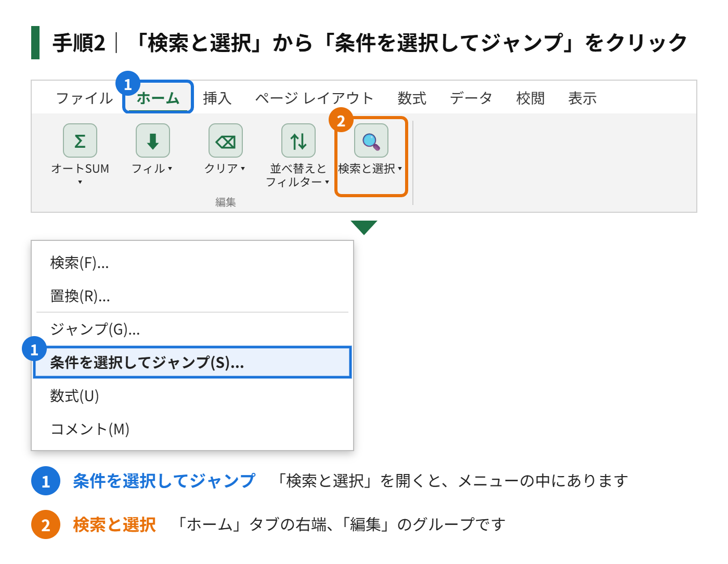The image size is (728, 564).
Task: Click the 編集 group label
Action: coord(226,202)
